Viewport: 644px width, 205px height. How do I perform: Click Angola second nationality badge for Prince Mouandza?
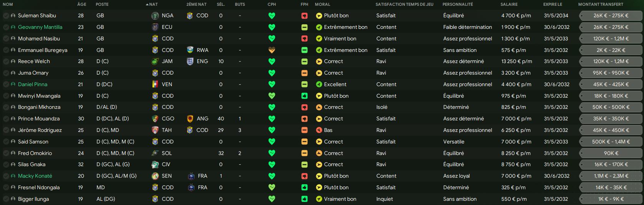(190, 119)
